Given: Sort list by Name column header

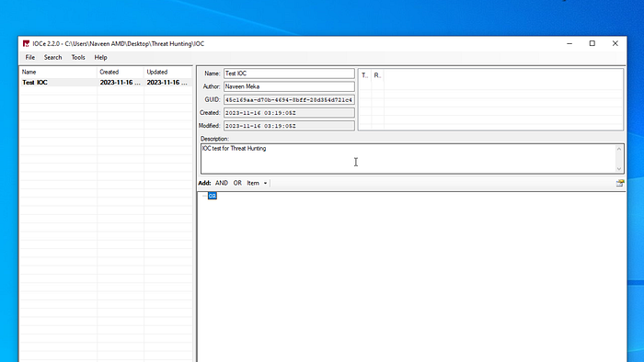Looking at the screenshot, I should click(58, 73).
